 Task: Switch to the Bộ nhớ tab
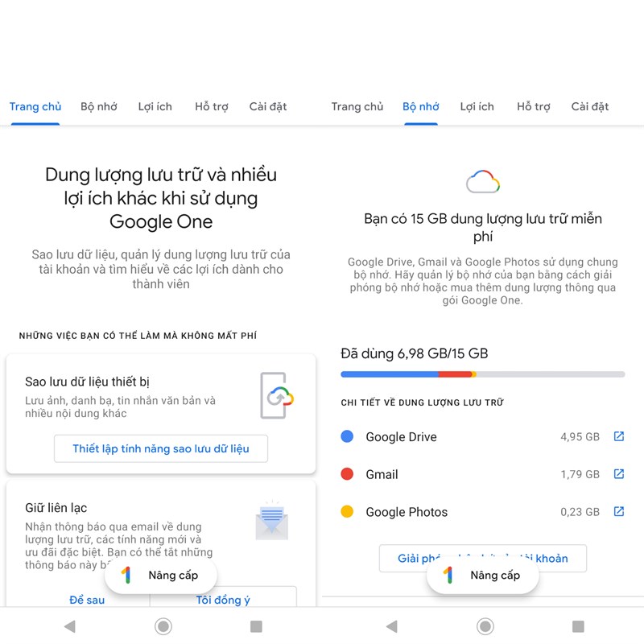(98, 106)
